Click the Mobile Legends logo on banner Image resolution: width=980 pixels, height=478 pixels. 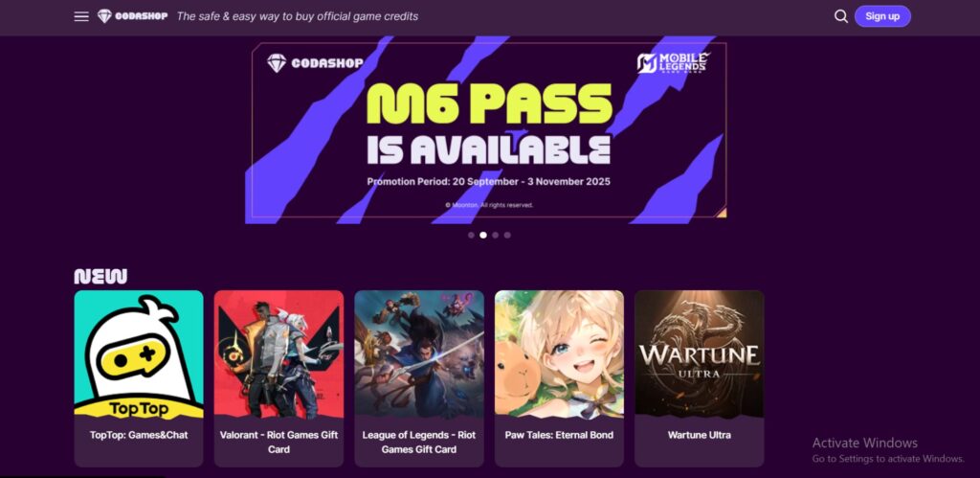point(674,62)
